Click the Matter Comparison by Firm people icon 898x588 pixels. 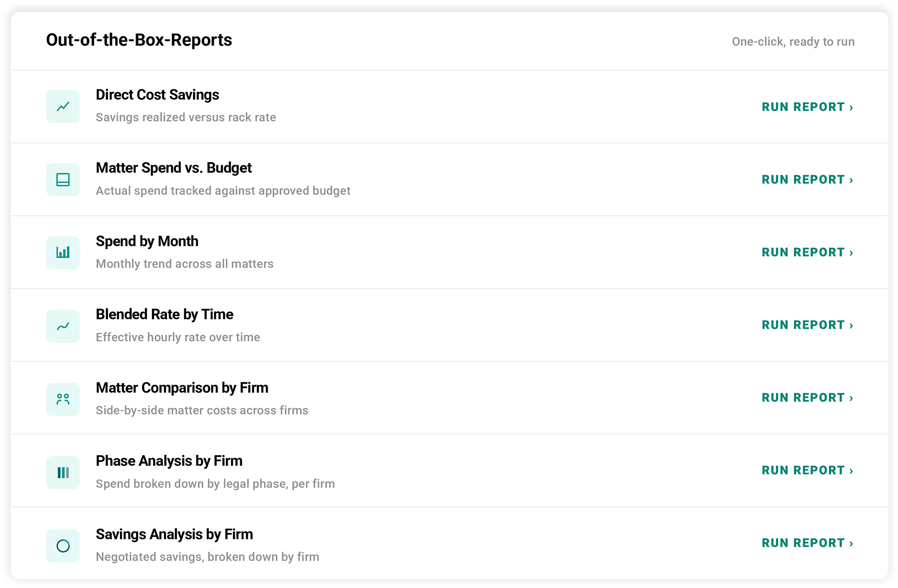63,399
